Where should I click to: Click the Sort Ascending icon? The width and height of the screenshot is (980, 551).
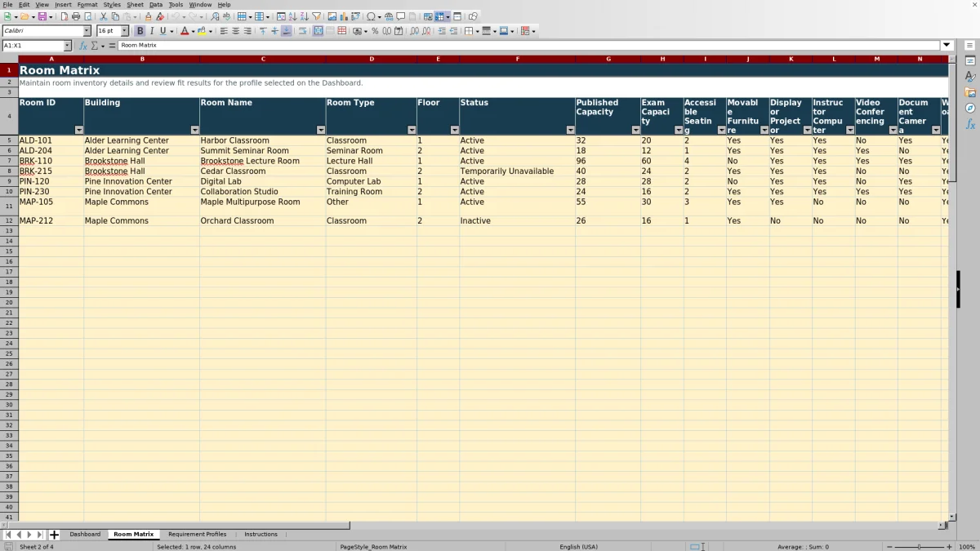[x=293, y=16]
